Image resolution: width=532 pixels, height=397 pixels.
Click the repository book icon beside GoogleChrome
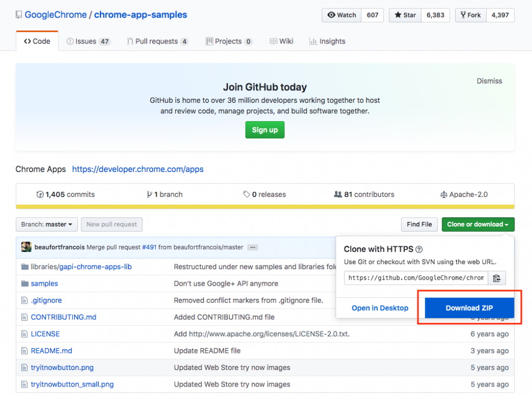click(19, 15)
